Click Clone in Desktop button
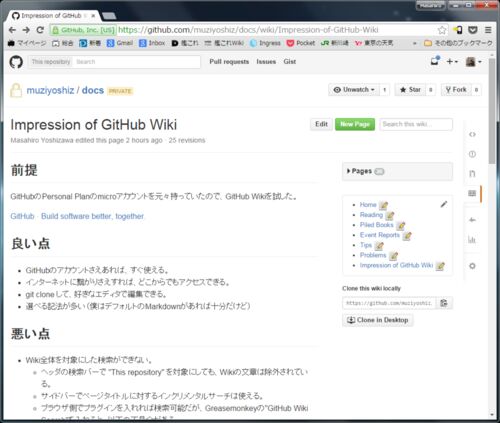Screen dimensions: 500x423 click(378, 320)
